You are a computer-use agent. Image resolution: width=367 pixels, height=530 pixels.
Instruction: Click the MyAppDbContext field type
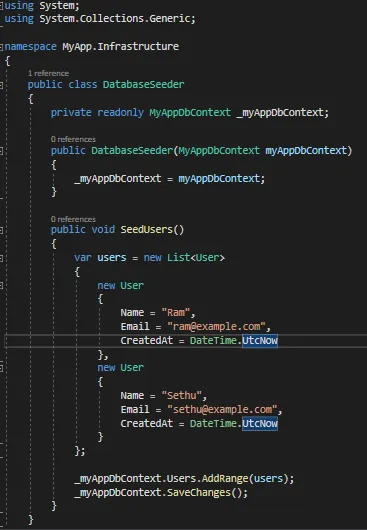190,113
